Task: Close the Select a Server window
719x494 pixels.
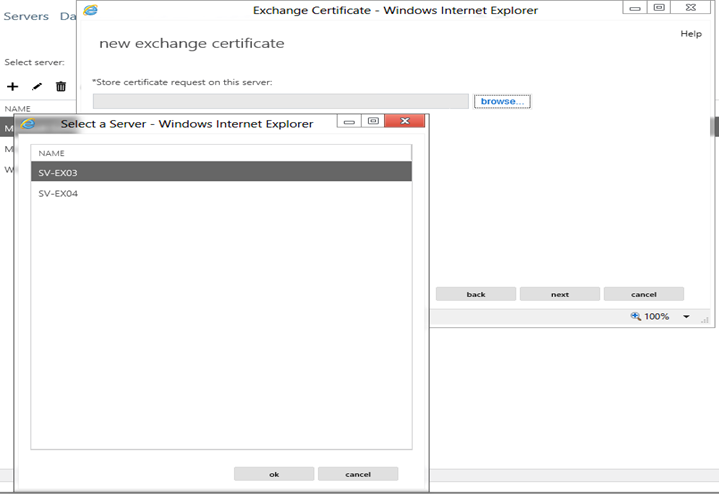Action: 405,121
